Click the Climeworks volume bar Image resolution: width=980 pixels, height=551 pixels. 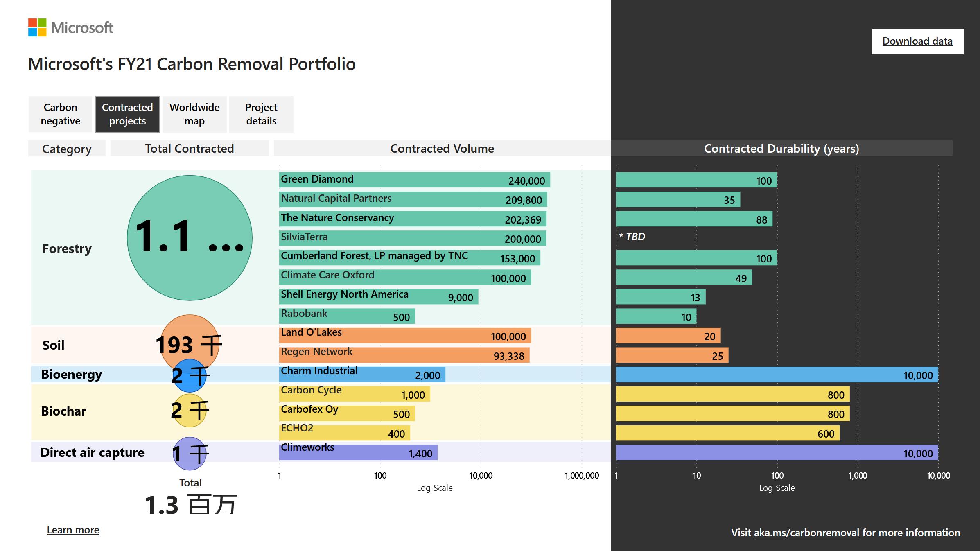click(x=359, y=452)
